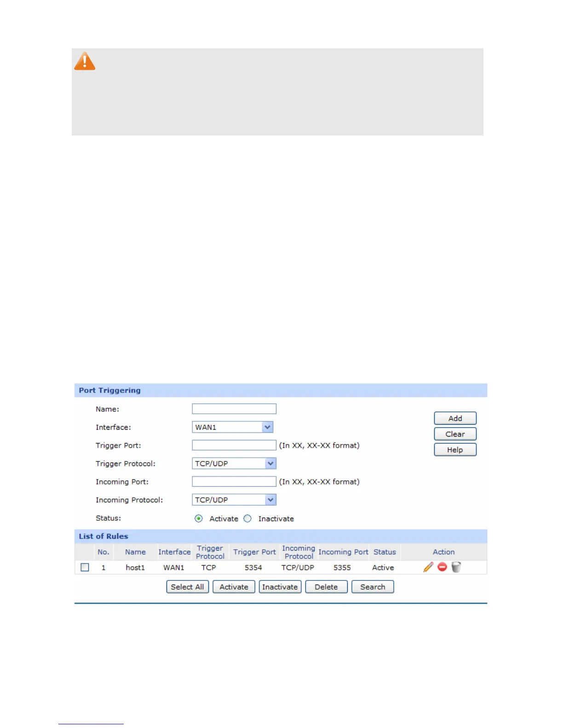Click the WAN1 cell in the rules list

click(x=174, y=568)
